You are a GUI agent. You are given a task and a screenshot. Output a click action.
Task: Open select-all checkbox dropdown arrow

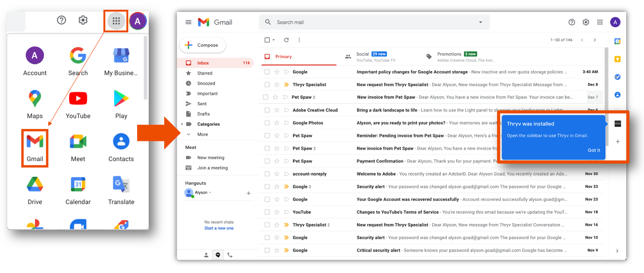273,40
